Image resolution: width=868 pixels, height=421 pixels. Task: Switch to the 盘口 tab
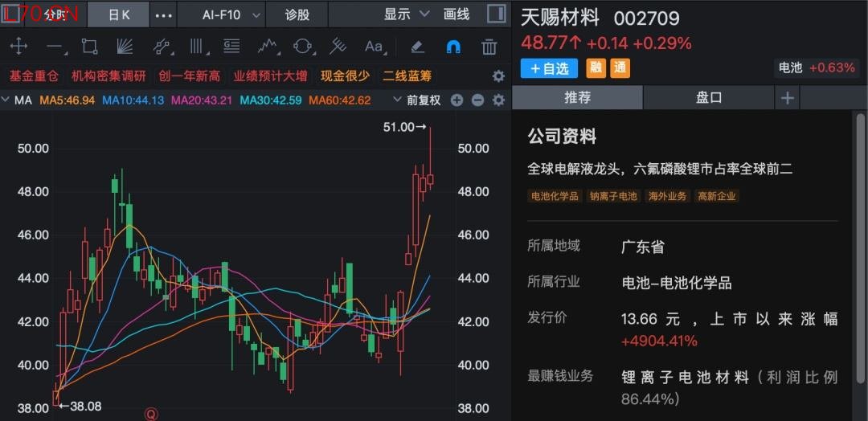(709, 97)
